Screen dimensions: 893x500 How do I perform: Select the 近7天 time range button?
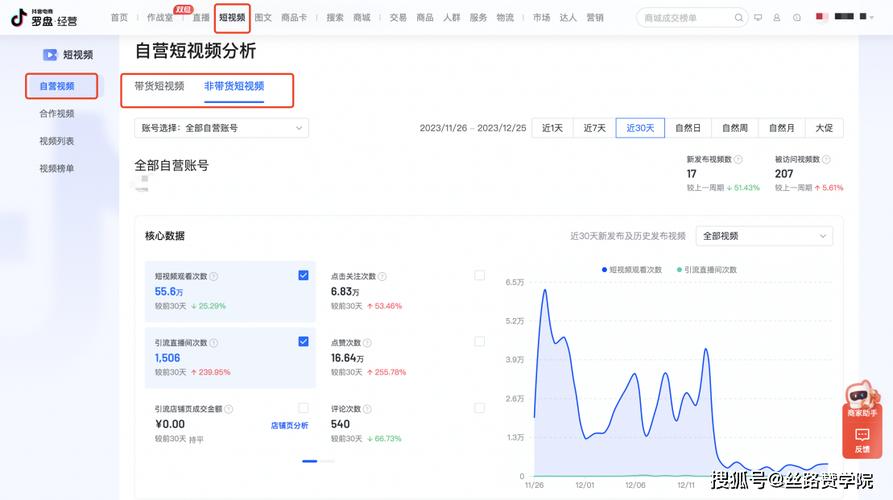(594, 128)
